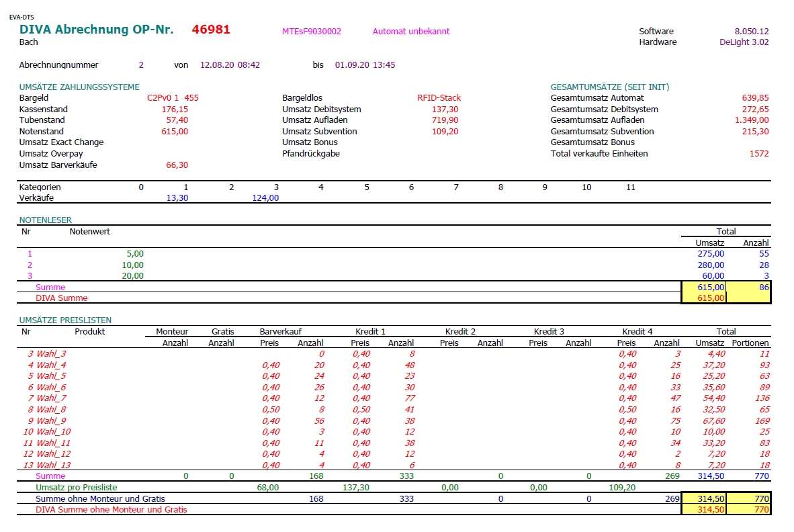This screenshot has height=532, width=794.
Task: Select the Gesamtumsatz Automat value "639,85"
Action: pos(756,98)
